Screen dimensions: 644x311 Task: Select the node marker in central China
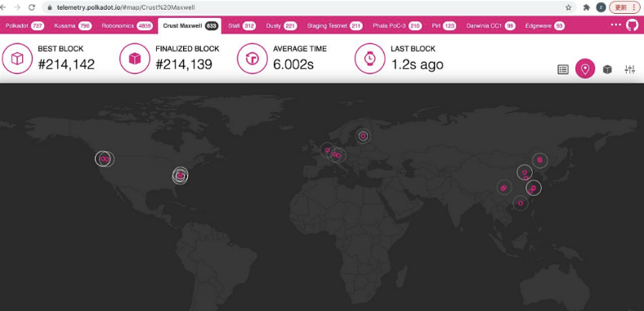[x=503, y=187]
